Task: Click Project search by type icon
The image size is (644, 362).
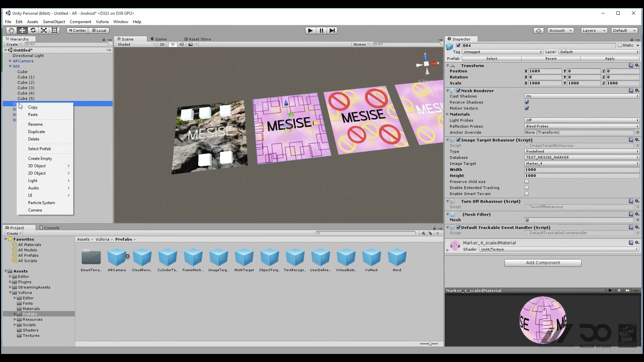Action: 423,233
